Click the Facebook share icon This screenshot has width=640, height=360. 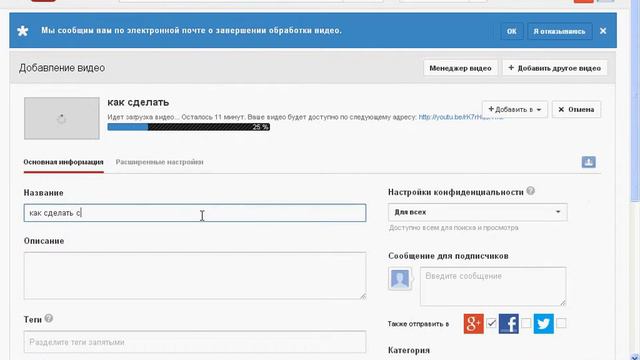click(x=509, y=324)
